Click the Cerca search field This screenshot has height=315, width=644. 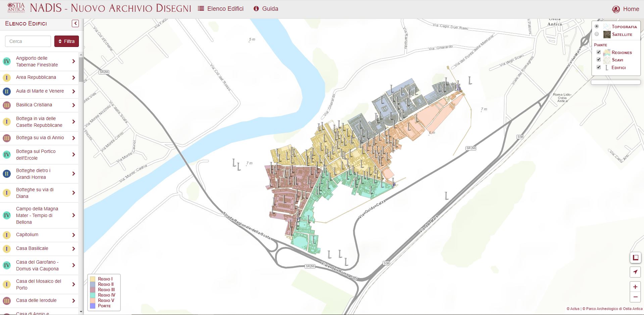28,41
